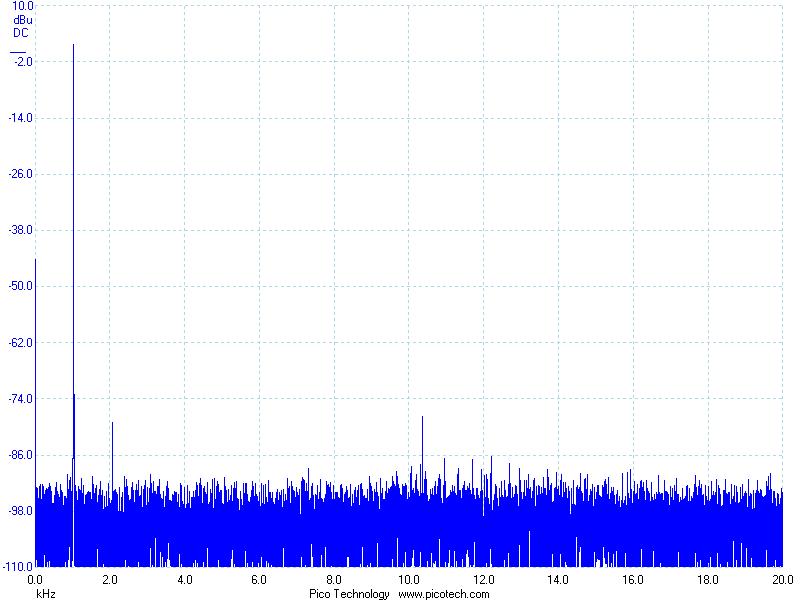Click the 2 kHz harmonic spike

click(x=112, y=454)
